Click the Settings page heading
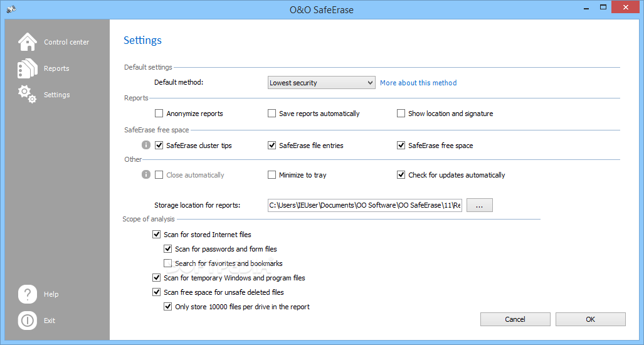 142,40
